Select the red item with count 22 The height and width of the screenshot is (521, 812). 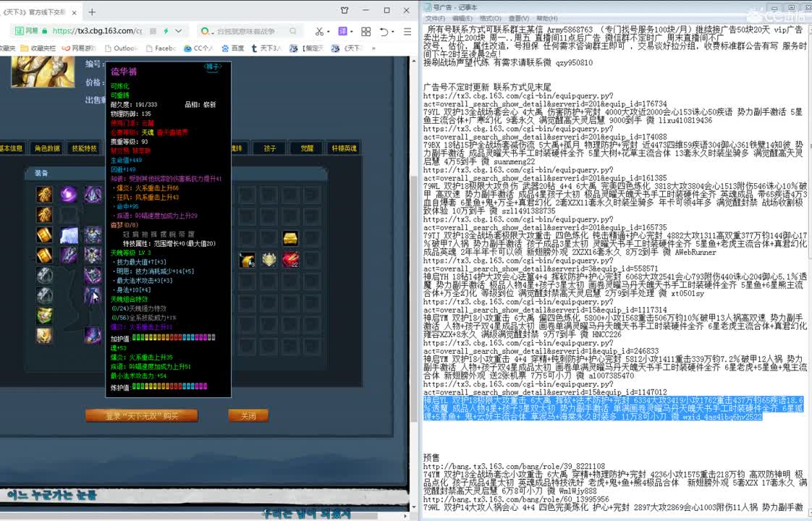[x=290, y=260]
